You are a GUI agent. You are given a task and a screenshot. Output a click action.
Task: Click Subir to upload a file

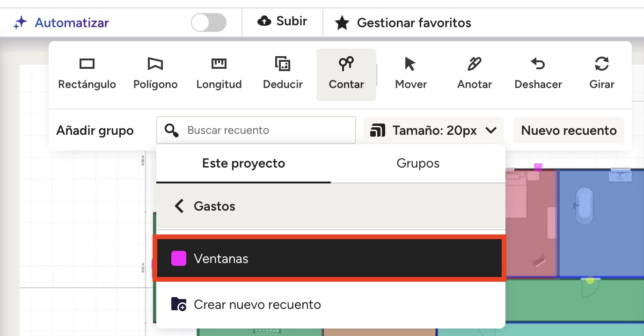[x=282, y=22]
